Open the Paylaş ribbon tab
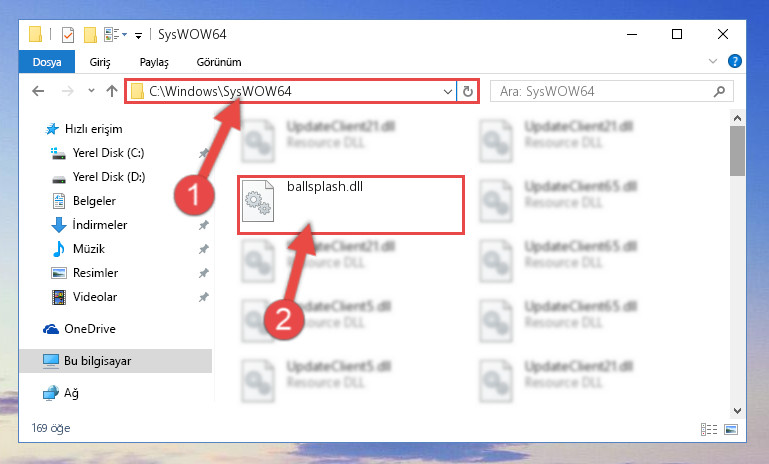769x464 pixels. click(x=154, y=62)
